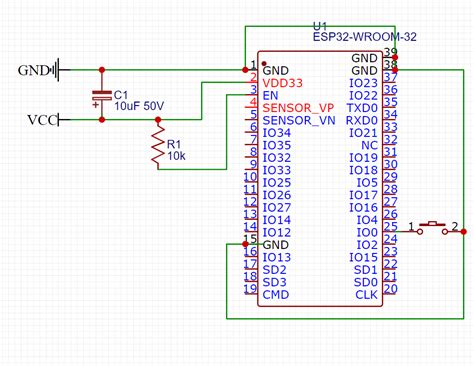Click the junction dot at pin 15
Image resolution: width=474 pixels, height=367 pixels.
(x=245, y=244)
